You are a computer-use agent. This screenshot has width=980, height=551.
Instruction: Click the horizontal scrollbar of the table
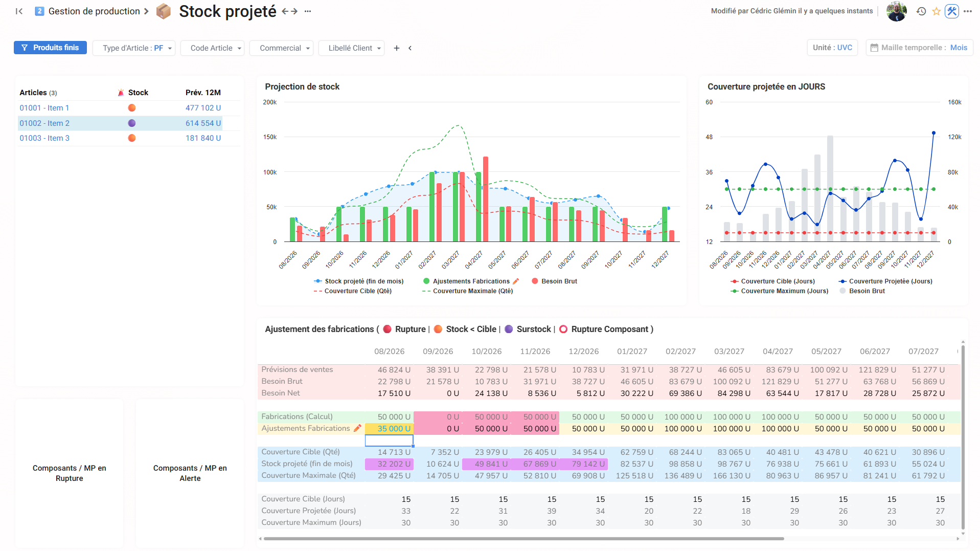[523, 539]
